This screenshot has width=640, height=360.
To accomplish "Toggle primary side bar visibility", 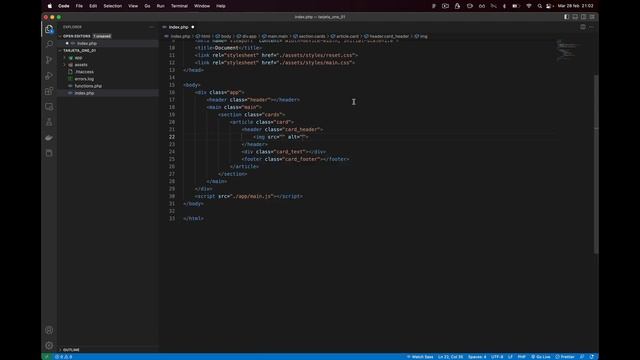I will coord(567,17).
